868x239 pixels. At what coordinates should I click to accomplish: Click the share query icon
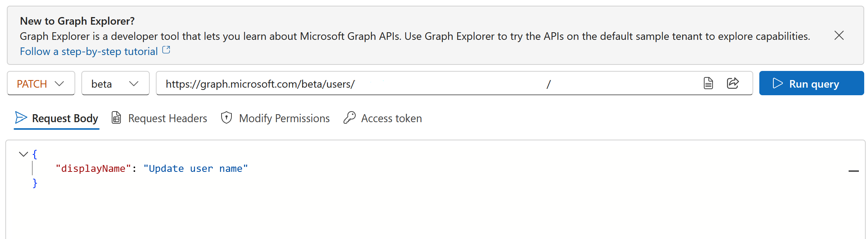732,83
